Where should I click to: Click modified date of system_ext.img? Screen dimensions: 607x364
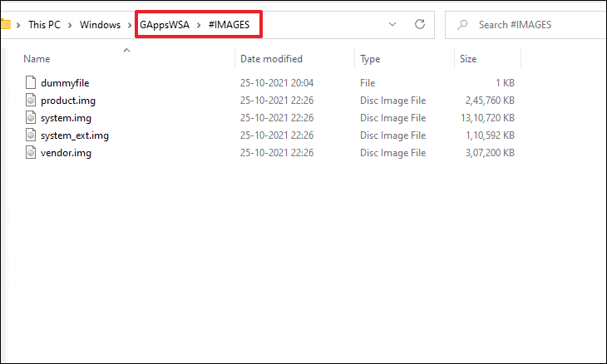pyautogui.click(x=276, y=135)
